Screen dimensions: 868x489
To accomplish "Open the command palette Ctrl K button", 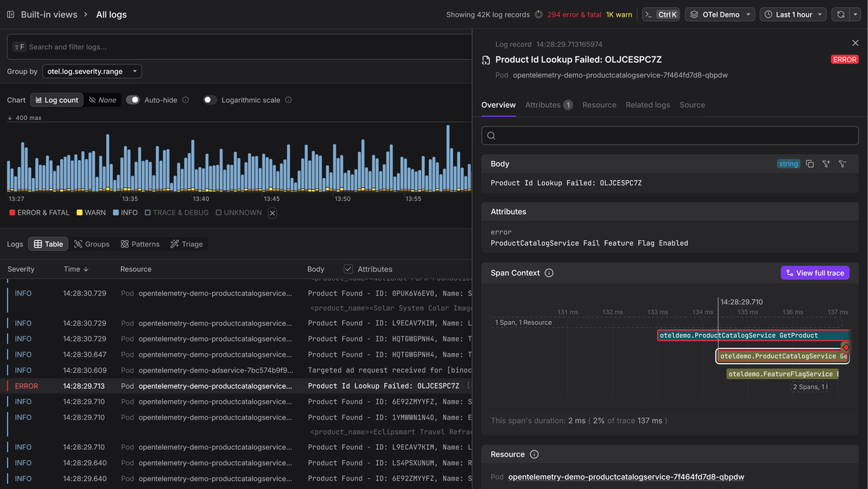I will point(661,14).
